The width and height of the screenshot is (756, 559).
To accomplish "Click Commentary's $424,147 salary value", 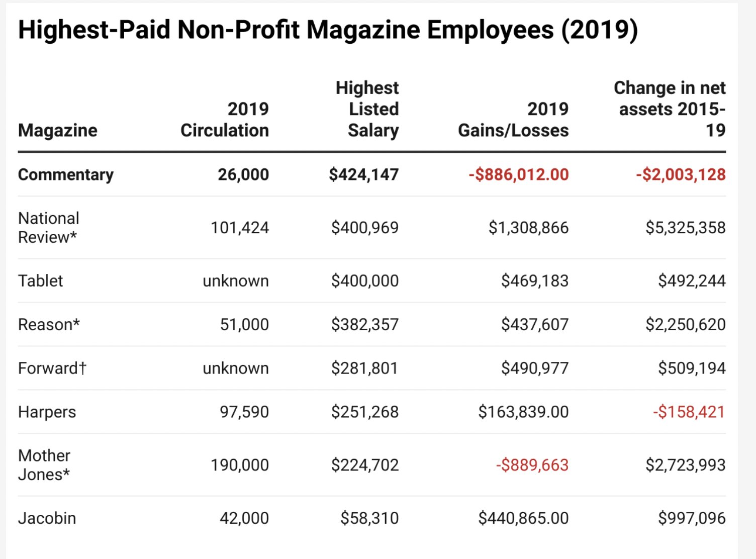I will click(x=364, y=174).
